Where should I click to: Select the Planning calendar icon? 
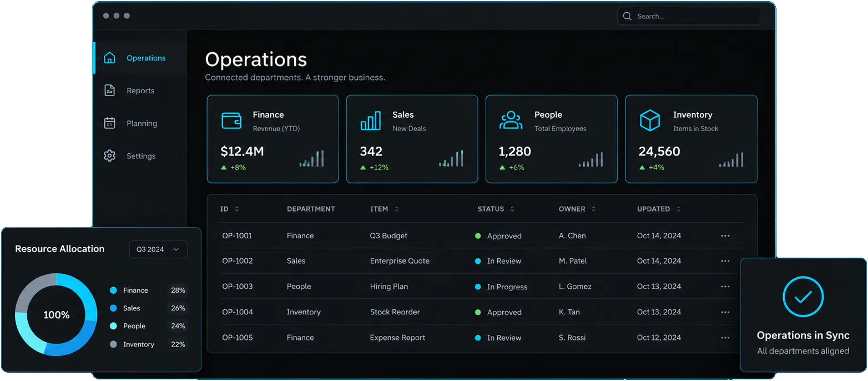109,123
